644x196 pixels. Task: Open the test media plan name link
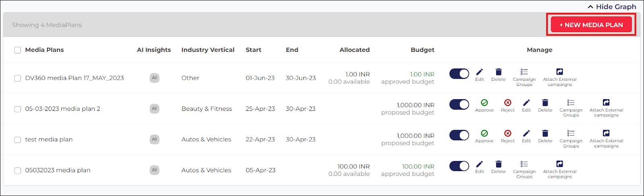pos(49,139)
